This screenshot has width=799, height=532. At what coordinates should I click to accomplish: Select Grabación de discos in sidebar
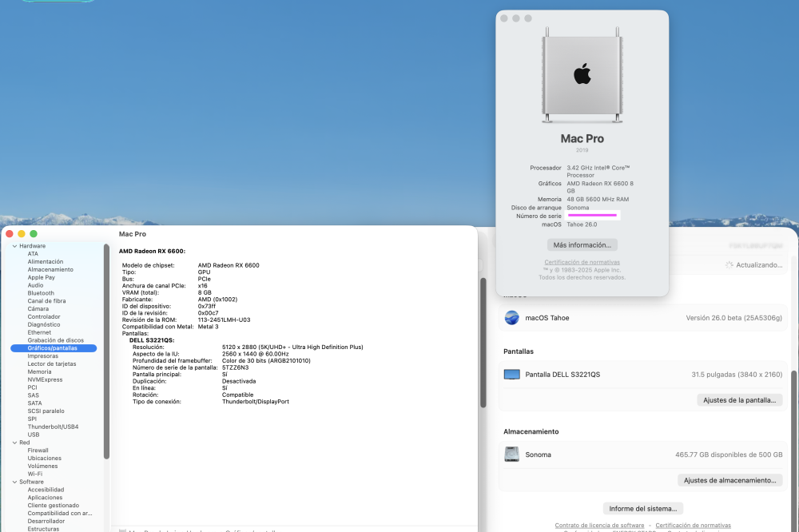(56, 340)
